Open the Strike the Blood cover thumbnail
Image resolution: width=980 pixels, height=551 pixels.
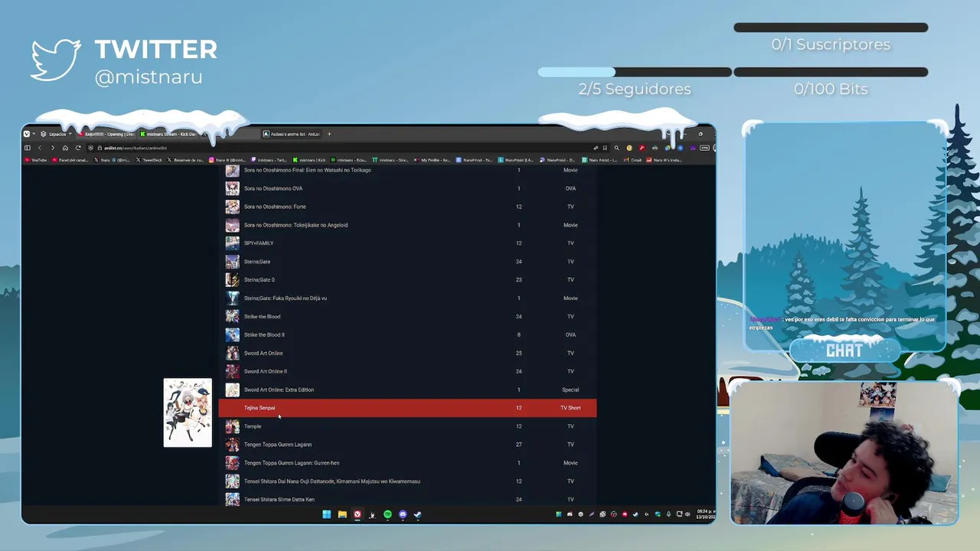(232, 317)
